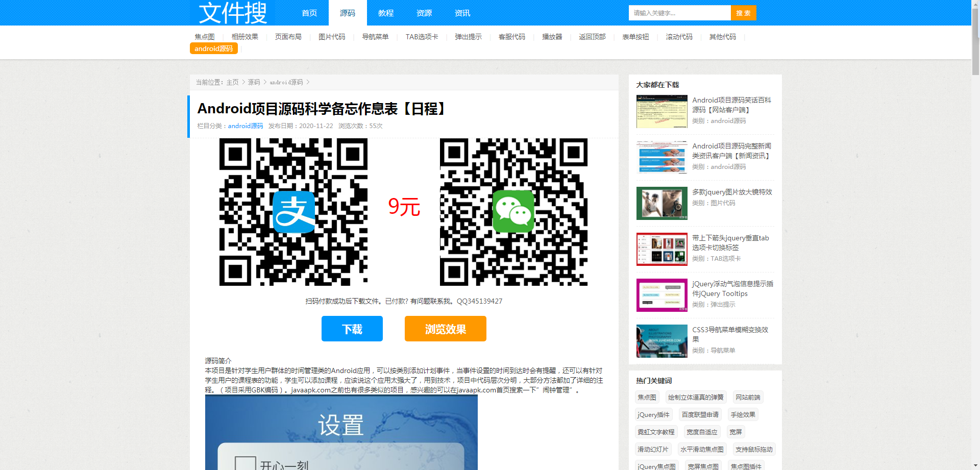Click the scrollbar up arrow
980x470 pixels.
975,4
